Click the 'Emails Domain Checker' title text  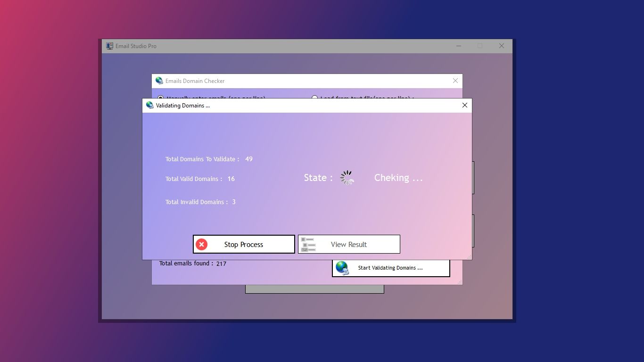195,81
